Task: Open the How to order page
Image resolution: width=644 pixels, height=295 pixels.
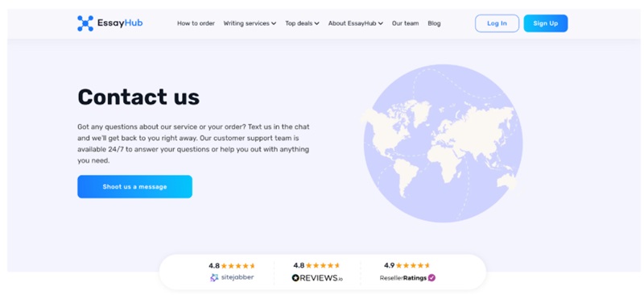Action: (196, 23)
